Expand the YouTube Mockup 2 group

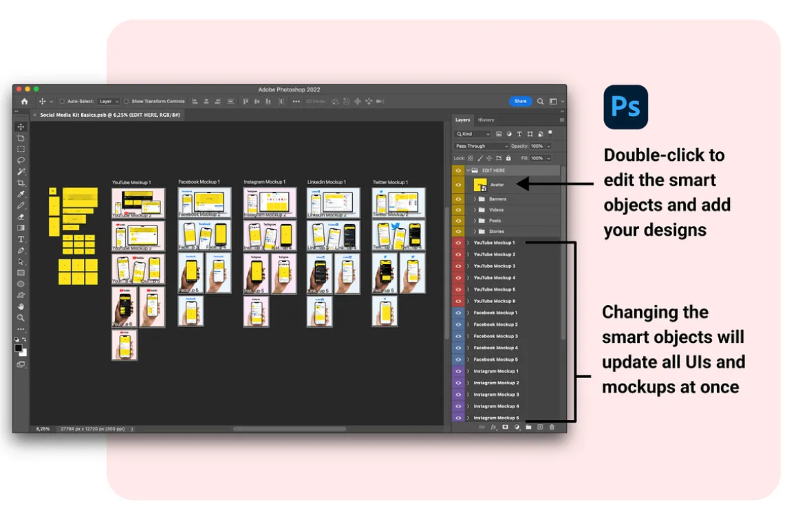pos(468,254)
